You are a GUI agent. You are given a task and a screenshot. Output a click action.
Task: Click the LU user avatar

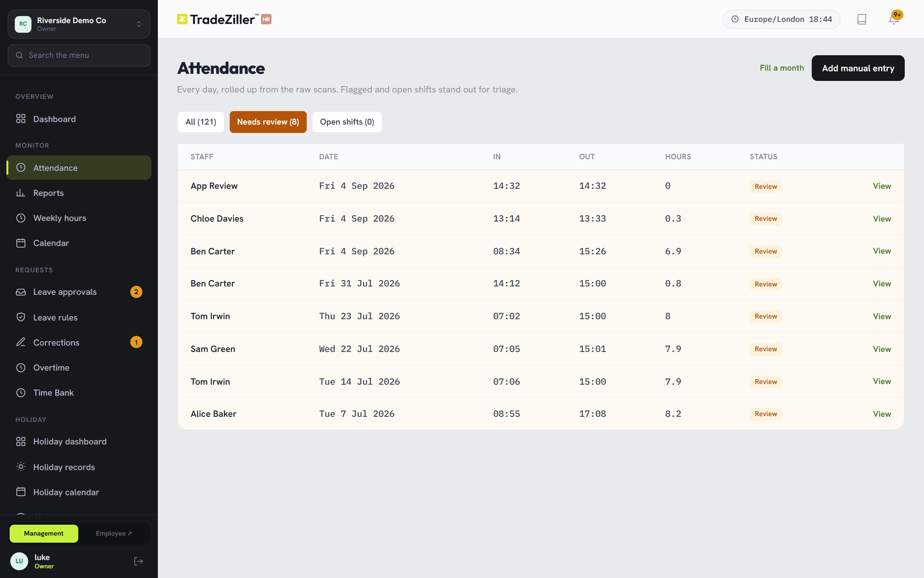coord(19,561)
